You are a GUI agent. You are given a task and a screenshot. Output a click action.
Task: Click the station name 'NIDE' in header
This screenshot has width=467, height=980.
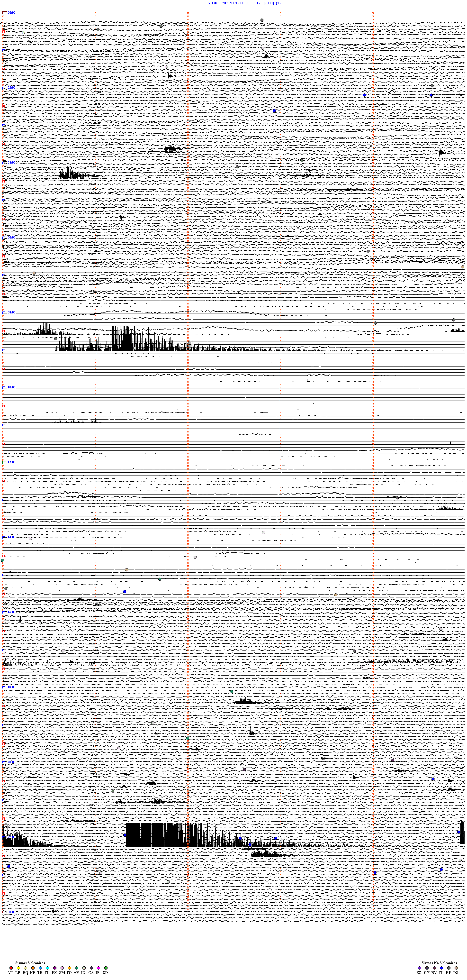click(x=212, y=3)
